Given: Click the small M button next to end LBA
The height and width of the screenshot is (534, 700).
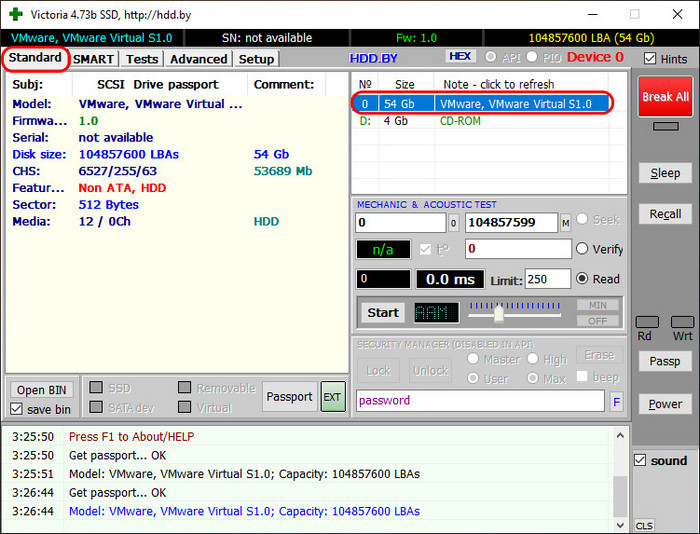Looking at the screenshot, I should point(565,223).
